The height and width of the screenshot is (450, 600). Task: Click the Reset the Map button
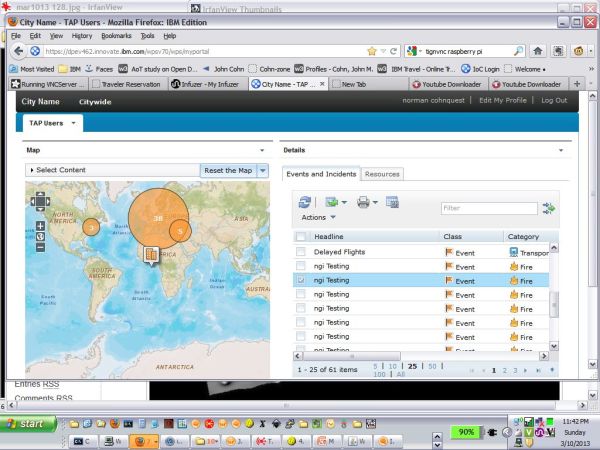point(228,171)
